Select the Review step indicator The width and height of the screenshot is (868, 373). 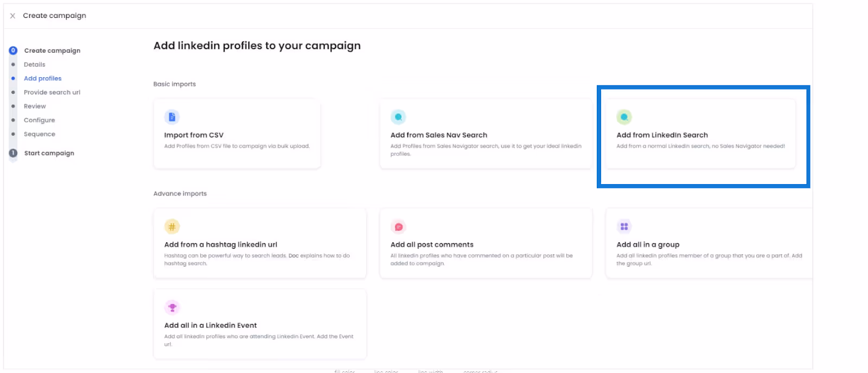click(x=13, y=106)
